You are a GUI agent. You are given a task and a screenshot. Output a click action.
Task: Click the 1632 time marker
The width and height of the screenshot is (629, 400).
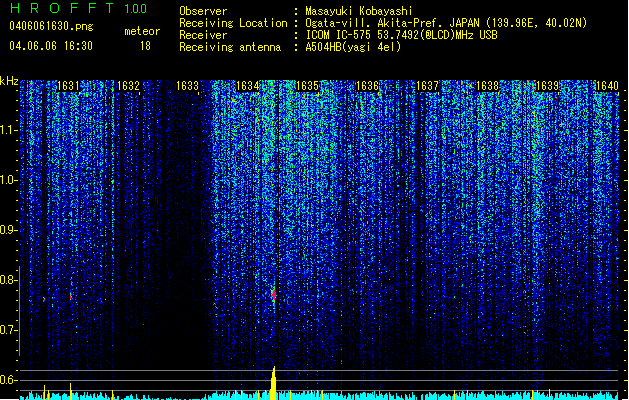128,86
